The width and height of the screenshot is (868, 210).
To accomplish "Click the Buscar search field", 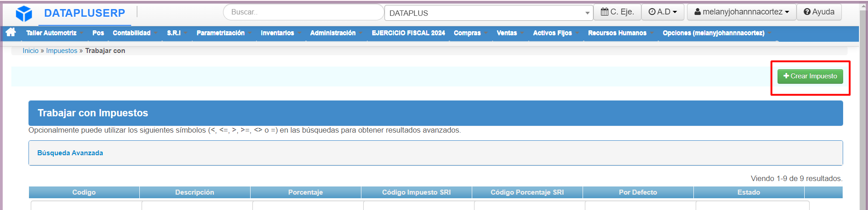I will tap(303, 12).
